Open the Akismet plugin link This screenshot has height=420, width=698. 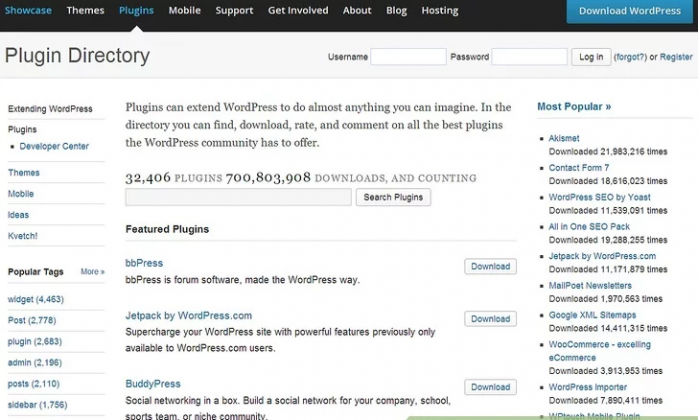tap(564, 138)
